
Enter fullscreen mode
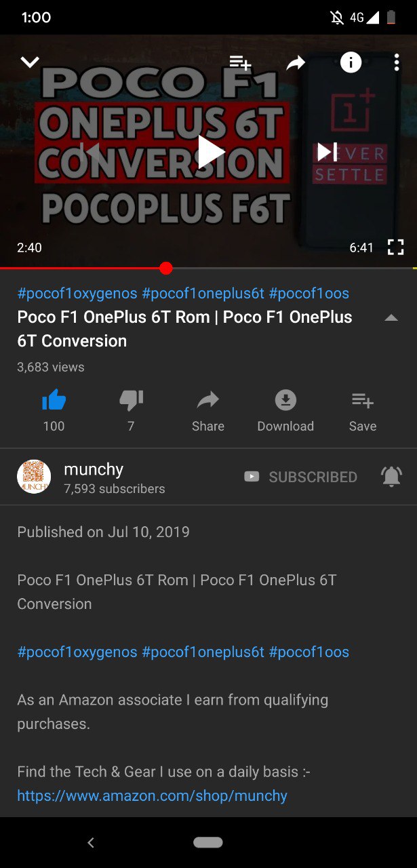pos(395,248)
